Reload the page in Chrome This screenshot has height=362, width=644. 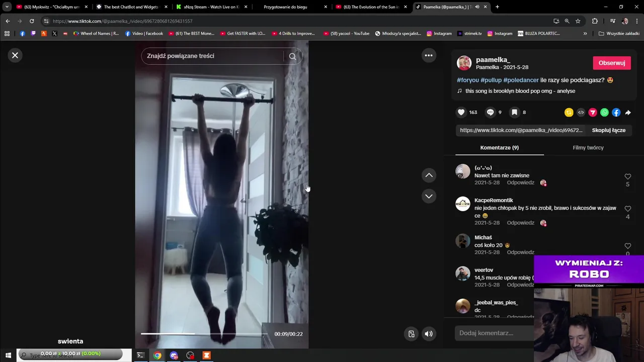32,21
